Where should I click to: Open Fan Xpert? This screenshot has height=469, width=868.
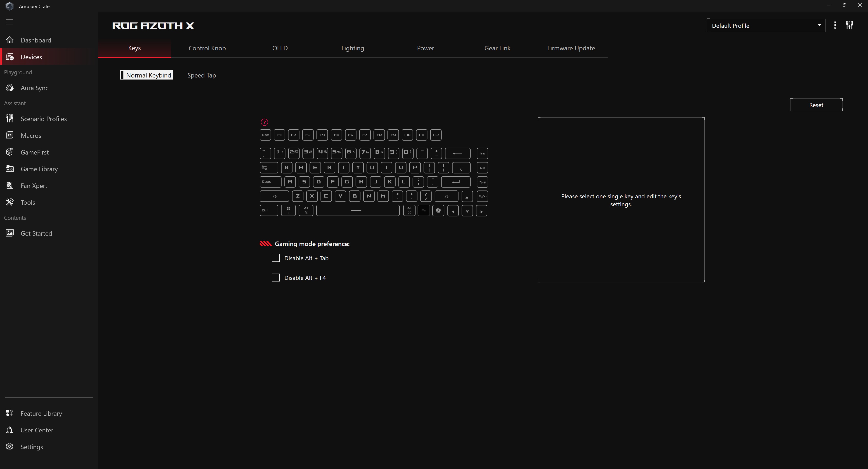[x=49, y=185]
